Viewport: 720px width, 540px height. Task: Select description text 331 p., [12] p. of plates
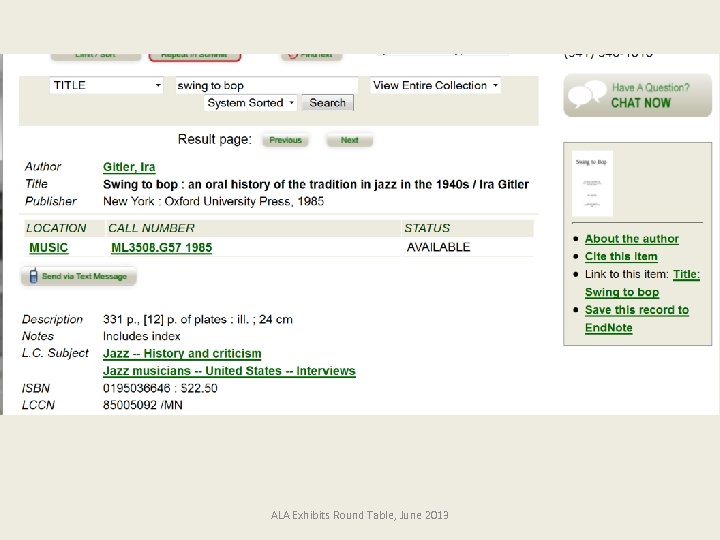point(165,320)
